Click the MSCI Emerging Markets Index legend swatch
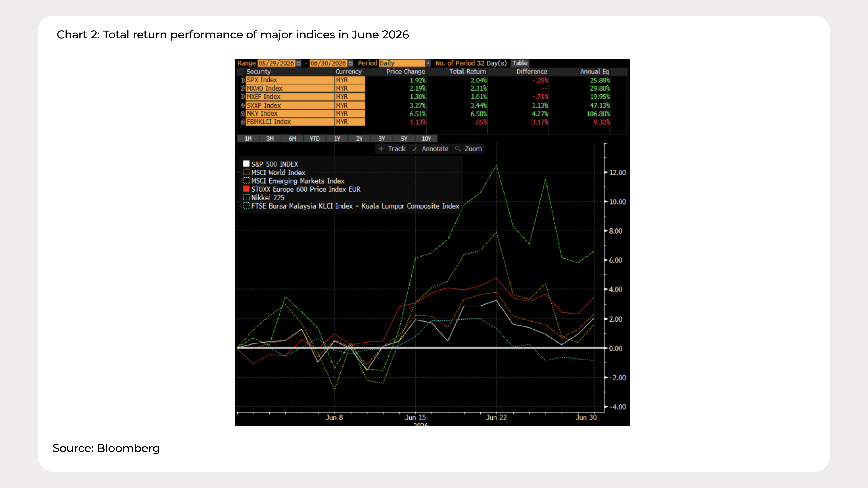Image resolution: width=868 pixels, height=488 pixels. (x=246, y=181)
